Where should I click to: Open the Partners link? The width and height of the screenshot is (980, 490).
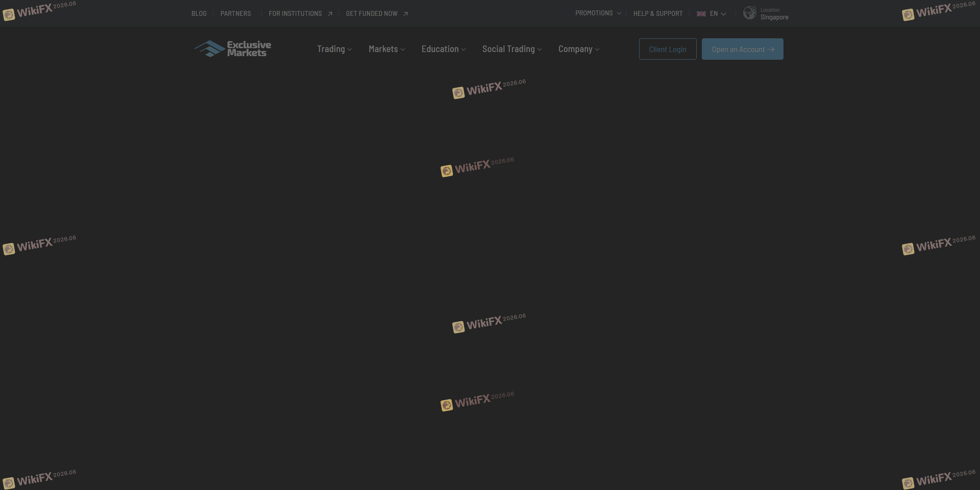tap(236, 14)
